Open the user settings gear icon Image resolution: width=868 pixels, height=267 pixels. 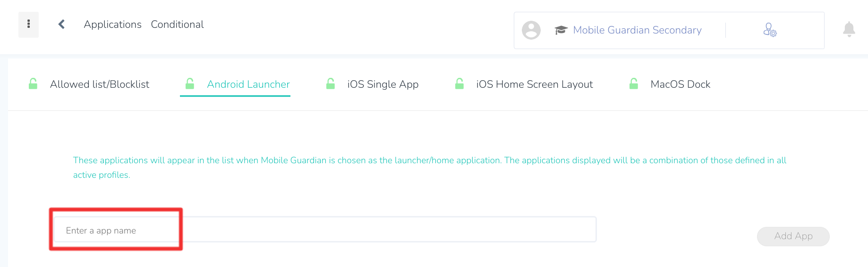click(x=770, y=30)
